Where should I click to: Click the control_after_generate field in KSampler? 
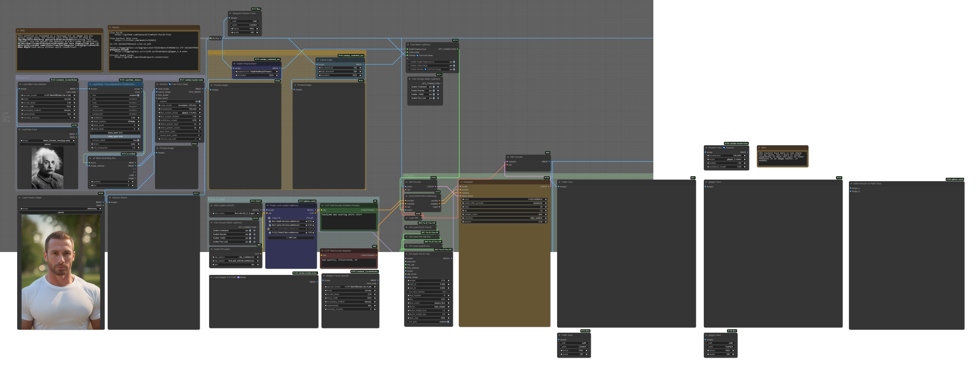[x=505, y=203]
